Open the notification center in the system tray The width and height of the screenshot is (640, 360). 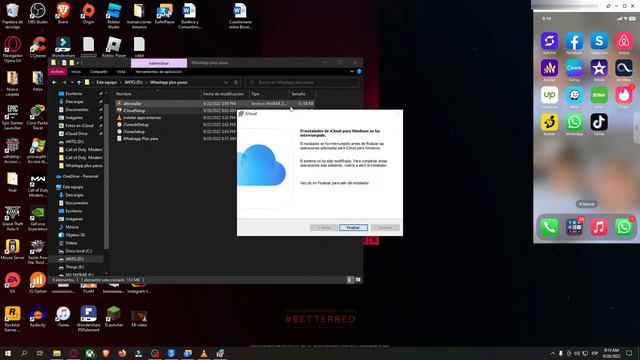tap(629, 353)
